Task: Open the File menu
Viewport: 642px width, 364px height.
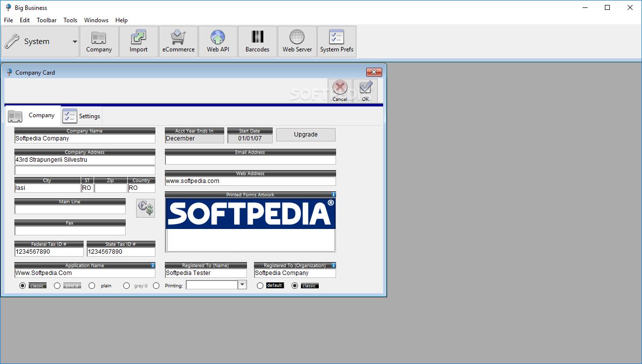Action: [8, 20]
